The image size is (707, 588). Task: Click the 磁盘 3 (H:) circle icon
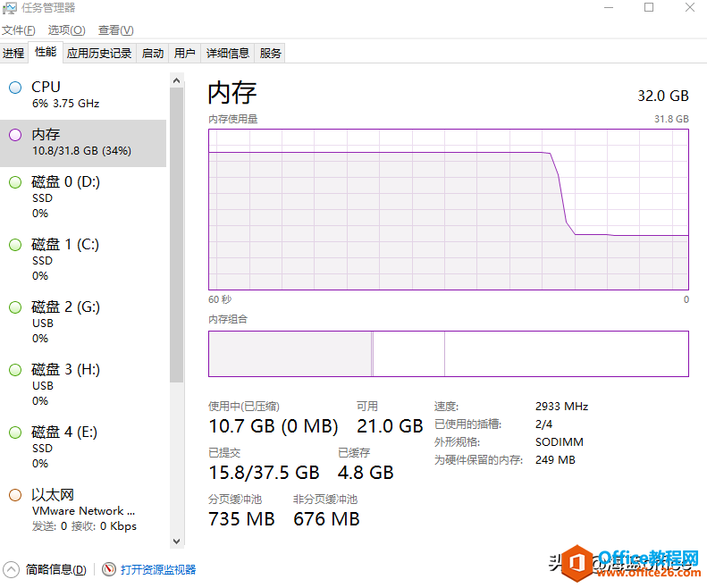pos(14,370)
